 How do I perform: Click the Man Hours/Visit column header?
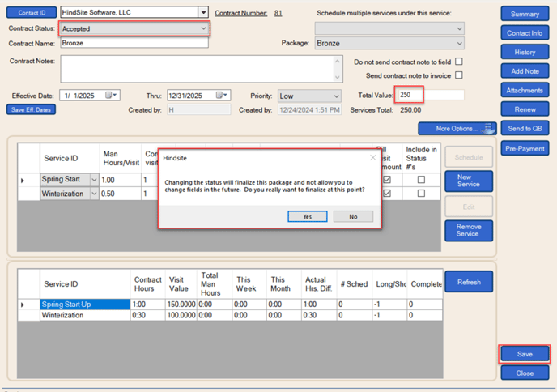[x=121, y=158]
